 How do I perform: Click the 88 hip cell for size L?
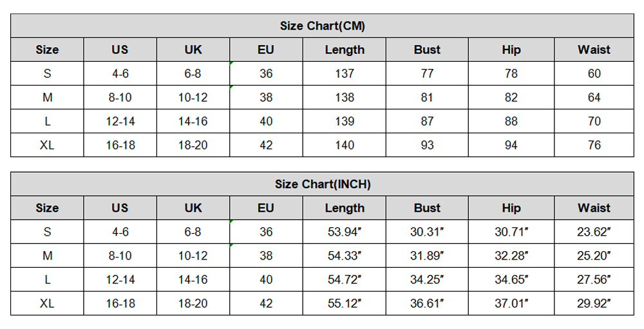[x=511, y=121]
